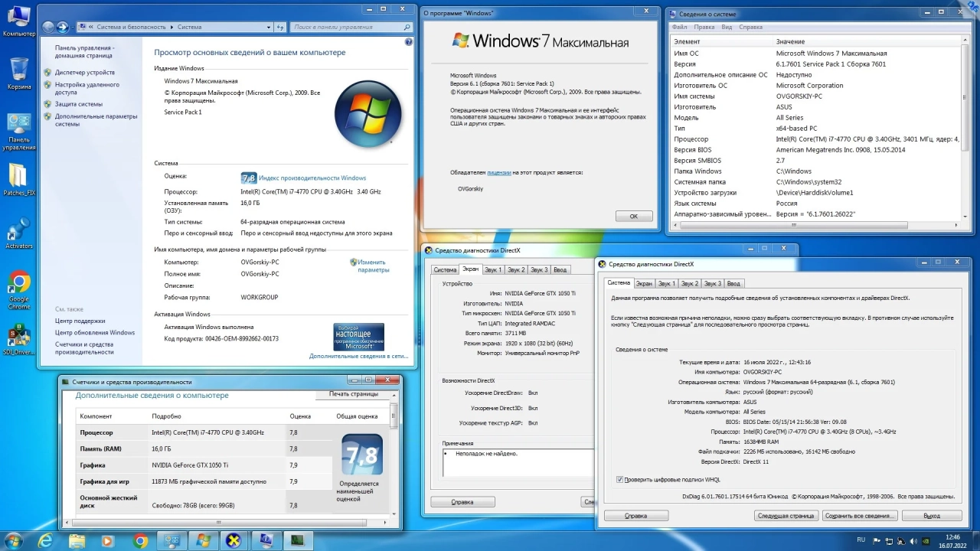980x551 pixels.
Task: Launch Google Chrome desktop shortcut
Action: tap(19, 290)
